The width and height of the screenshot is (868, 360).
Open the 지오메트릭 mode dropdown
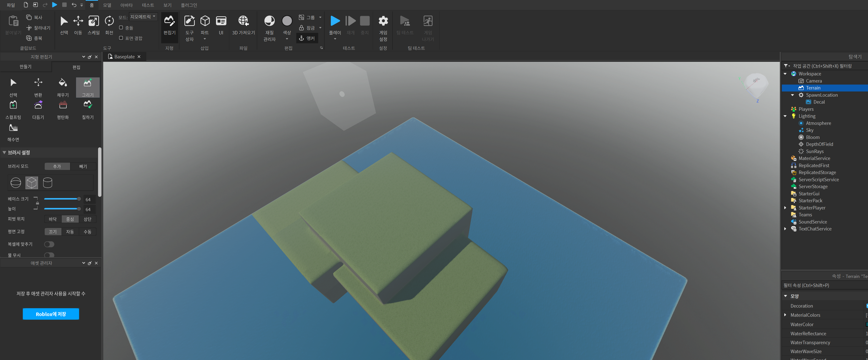[x=143, y=17]
